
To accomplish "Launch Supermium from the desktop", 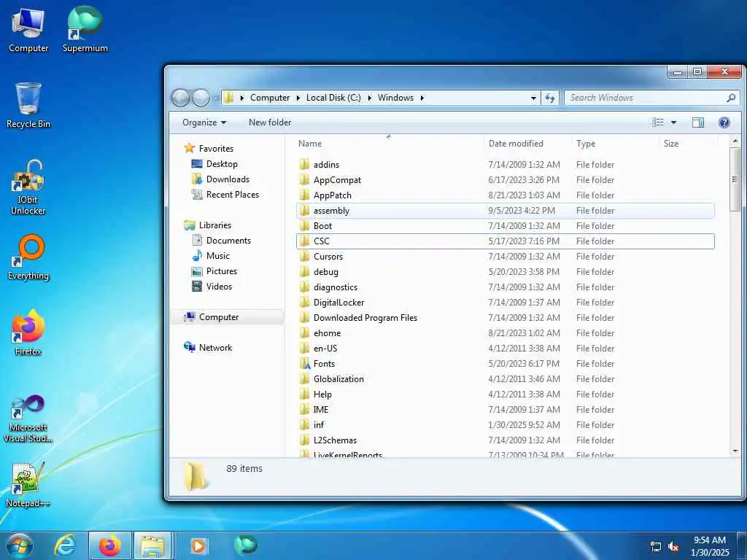I will pos(85,30).
